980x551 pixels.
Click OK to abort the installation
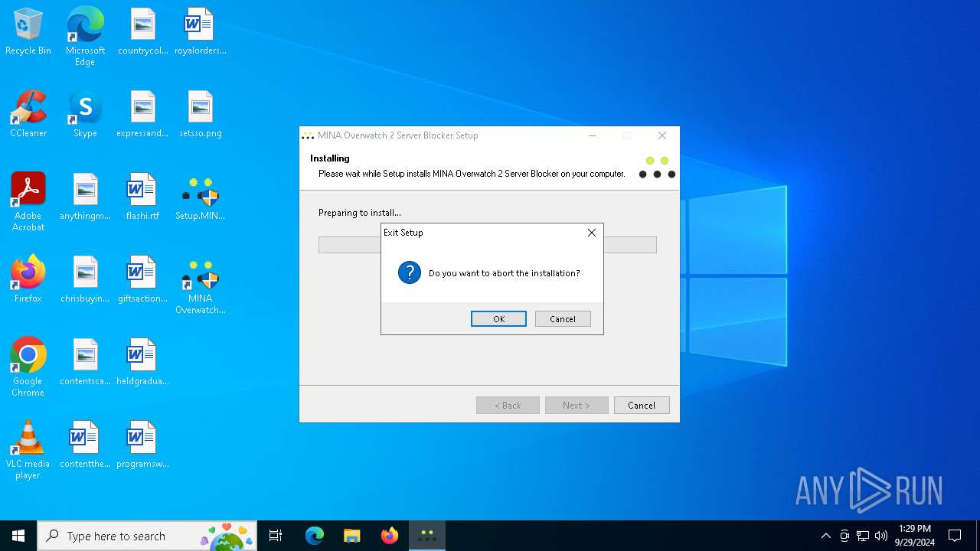pyautogui.click(x=498, y=319)
